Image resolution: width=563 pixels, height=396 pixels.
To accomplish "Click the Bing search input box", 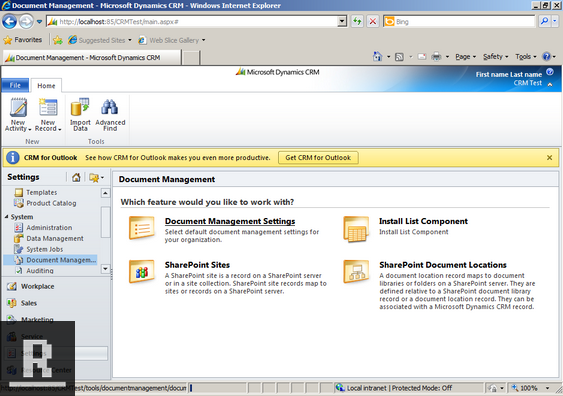I will coord(460,22).
